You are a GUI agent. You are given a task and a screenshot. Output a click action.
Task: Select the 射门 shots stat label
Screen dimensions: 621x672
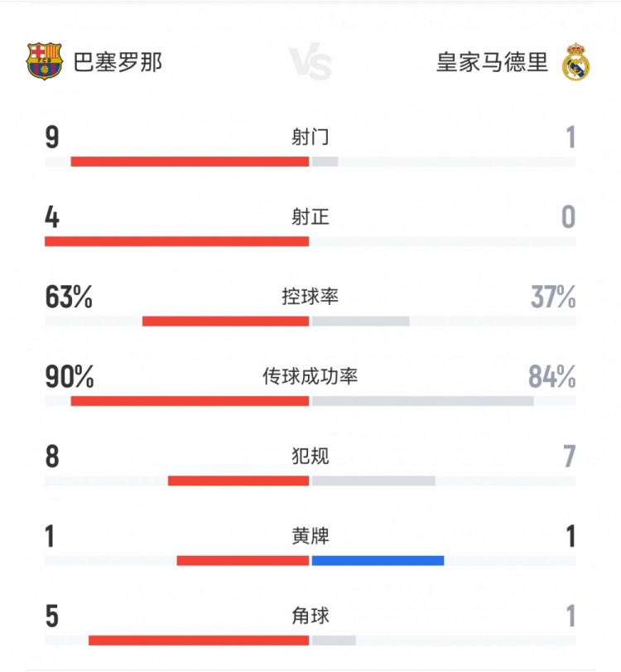310,137
